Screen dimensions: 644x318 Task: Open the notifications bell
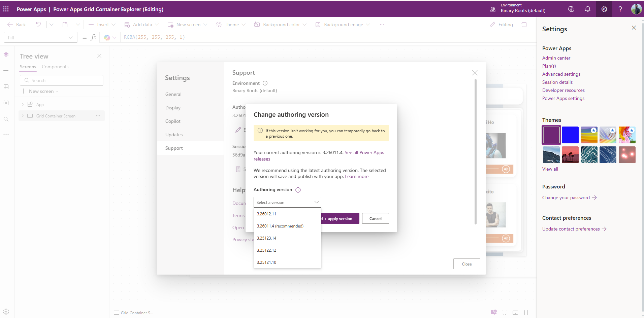coord(588,9)
